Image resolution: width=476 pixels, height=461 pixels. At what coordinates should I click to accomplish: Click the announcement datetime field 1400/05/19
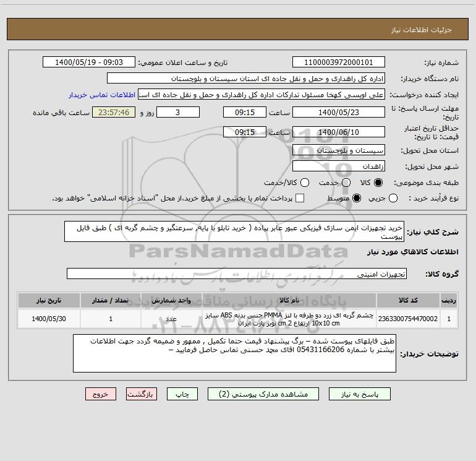(89, 62)
